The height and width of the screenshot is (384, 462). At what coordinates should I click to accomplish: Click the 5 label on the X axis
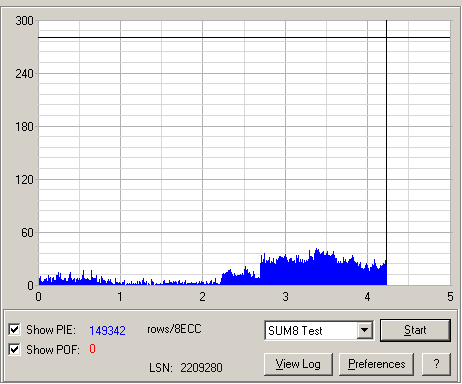(450, 297)
